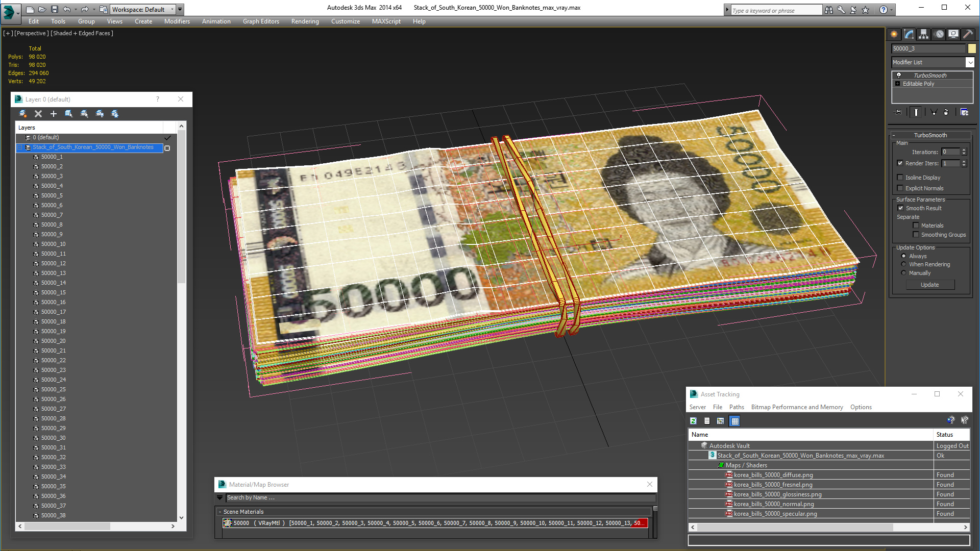Image resolution: width=980 pixels, height=551 pixels.
Task: Open the Modify command panel tab
Action: [x=909, y=34]
